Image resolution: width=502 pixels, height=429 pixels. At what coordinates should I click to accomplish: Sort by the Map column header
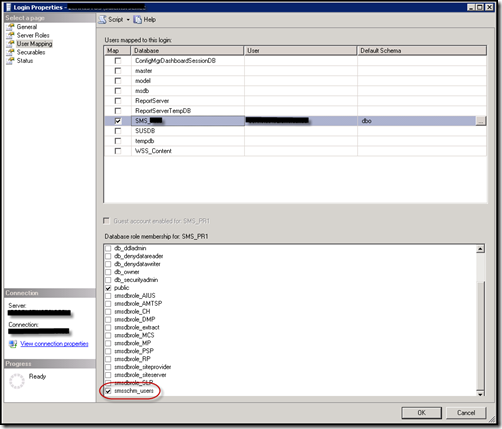[117, 51]
